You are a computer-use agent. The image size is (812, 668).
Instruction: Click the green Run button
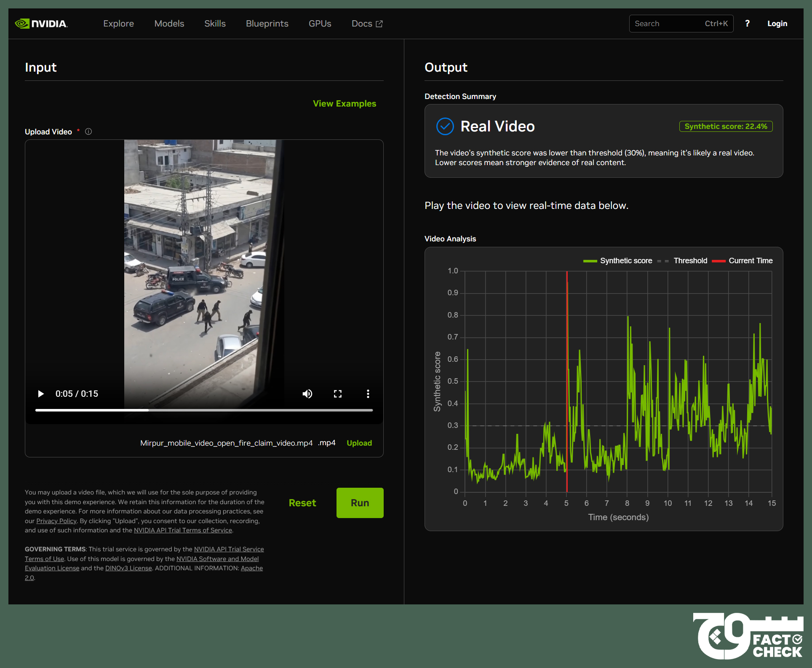(360, 503)
